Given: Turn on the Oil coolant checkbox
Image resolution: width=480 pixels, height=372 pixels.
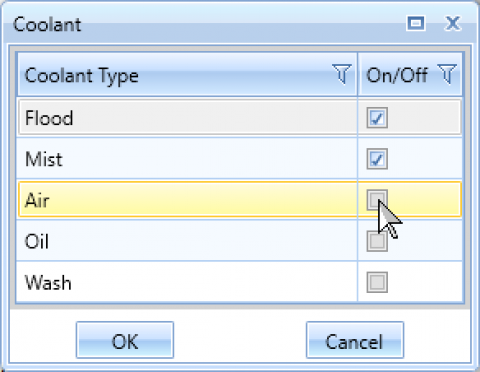Looking at the screenshot, I should [377, 241].
